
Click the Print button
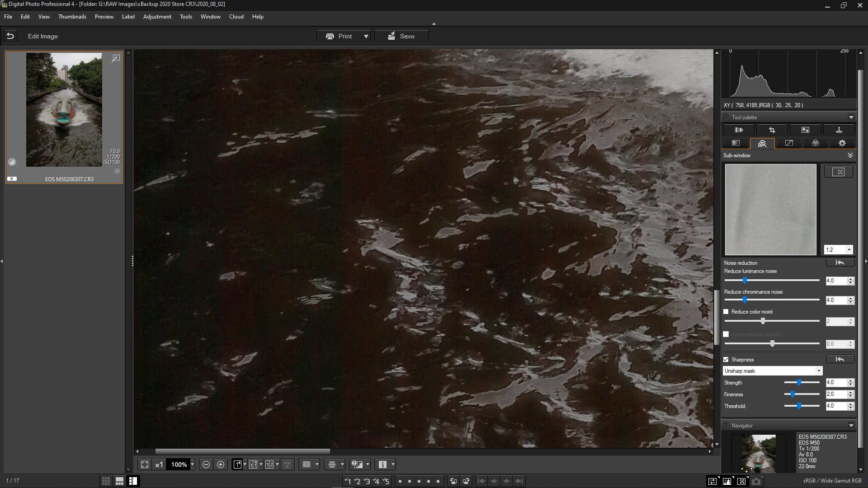[x=339, y=36]
